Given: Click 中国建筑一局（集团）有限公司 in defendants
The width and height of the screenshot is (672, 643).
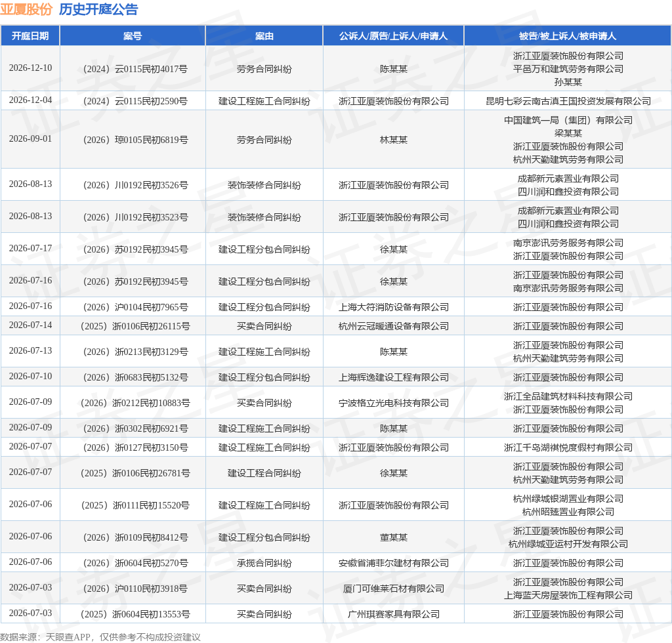Looking at the screenshot, I should (568, 120).
